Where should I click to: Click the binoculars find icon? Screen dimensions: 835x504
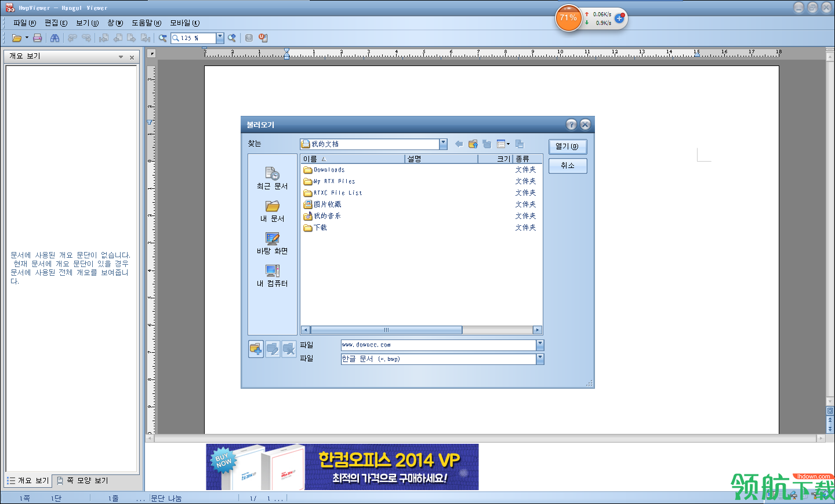pyautogui.click(x=55, y=38)
